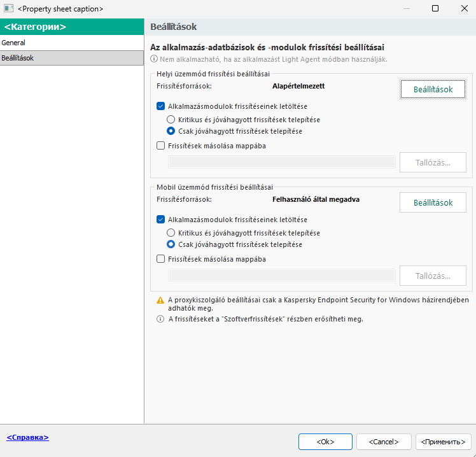This screenshot has width=476, height=457.
Task: Toggle mobile Alkalmazásmodulok frissítéseinek letöltése checkbox
Action: (160, 220)
